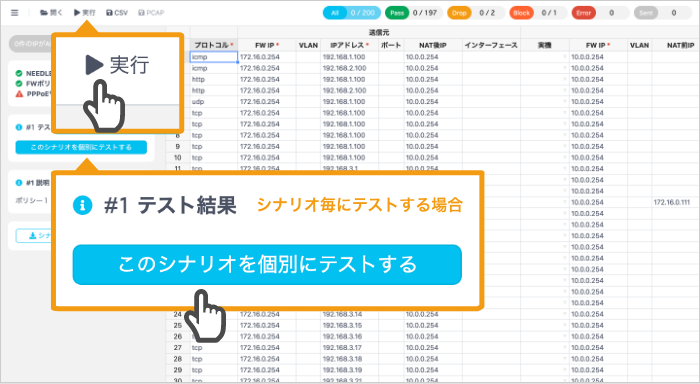
Task: Click the 開く folder button in toolbar
Action: [x=51, y=13]
